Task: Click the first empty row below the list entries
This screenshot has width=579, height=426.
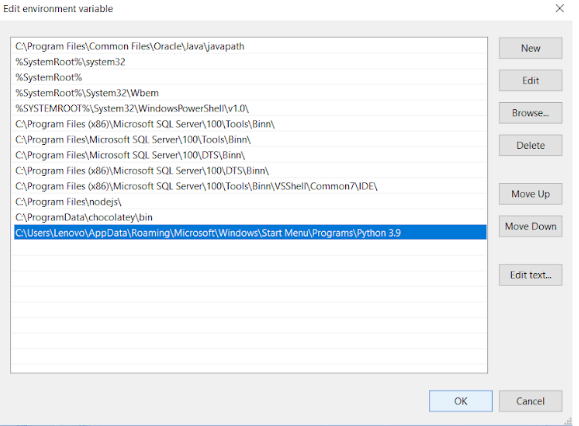Action: pyautogui.click(x=250, y=248)
